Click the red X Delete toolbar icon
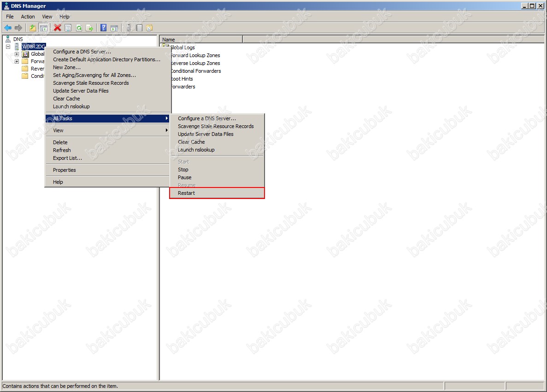The image size is (547, 392). pyautogui.click(x=58, y=28)
